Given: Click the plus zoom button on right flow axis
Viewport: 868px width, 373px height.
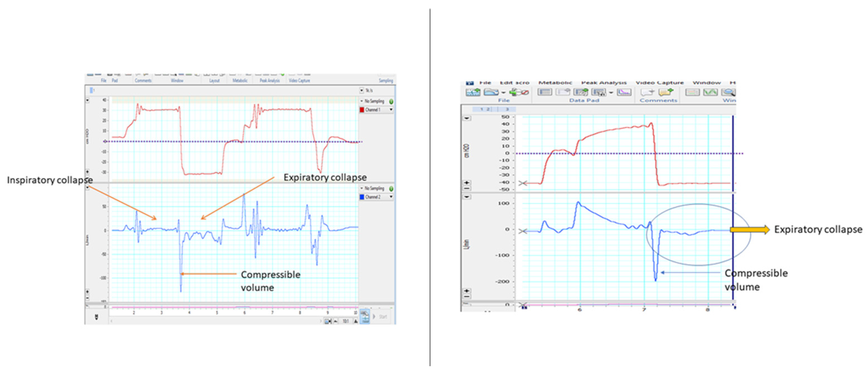Looking at the screenshot, I should pos(467,291).
